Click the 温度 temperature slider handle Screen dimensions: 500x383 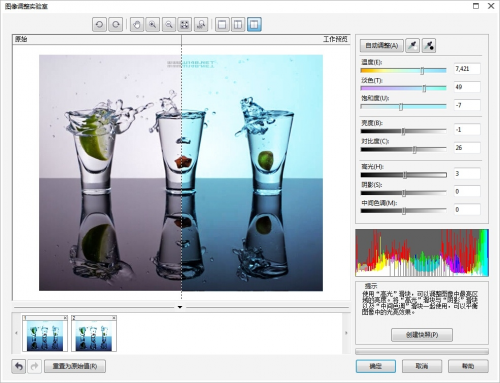click(x=422, y=71)
